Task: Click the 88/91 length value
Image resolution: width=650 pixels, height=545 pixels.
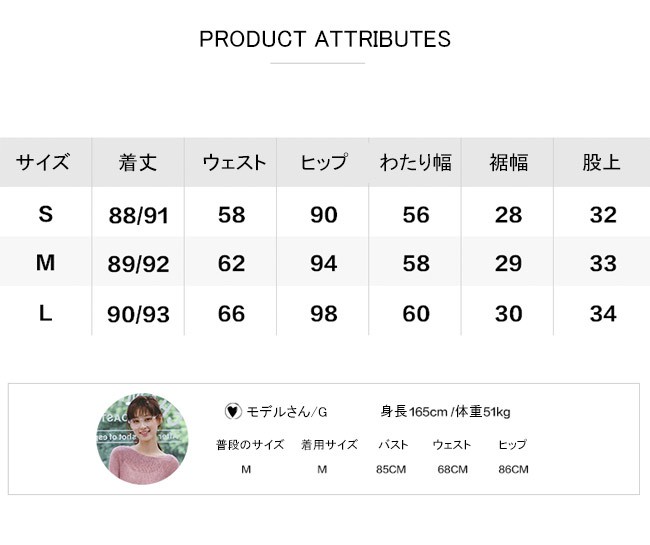Action: (x=138, y=215)
